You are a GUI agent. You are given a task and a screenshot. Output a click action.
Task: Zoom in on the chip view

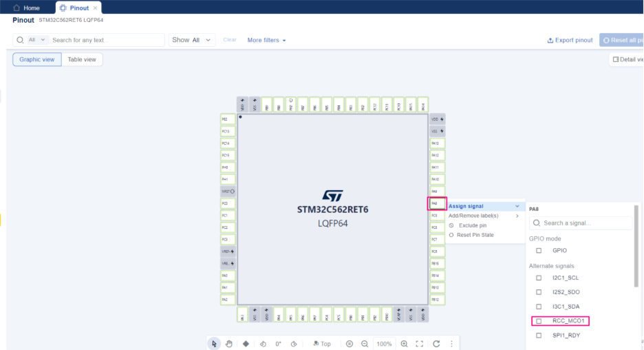tap(404, 344)
